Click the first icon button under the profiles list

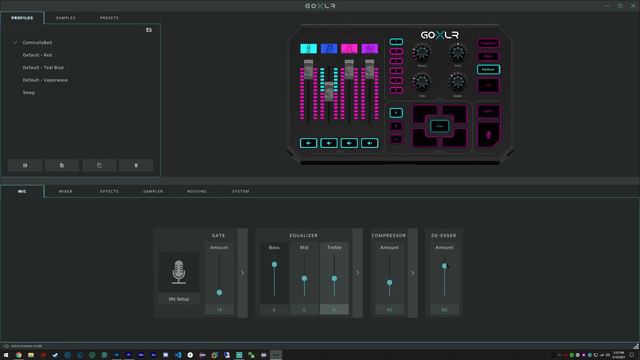point(25,165)
